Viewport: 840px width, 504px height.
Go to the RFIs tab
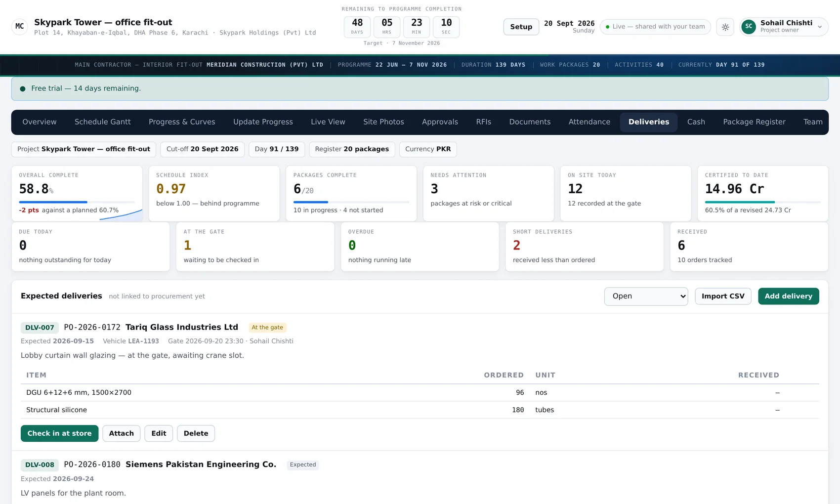484,122
